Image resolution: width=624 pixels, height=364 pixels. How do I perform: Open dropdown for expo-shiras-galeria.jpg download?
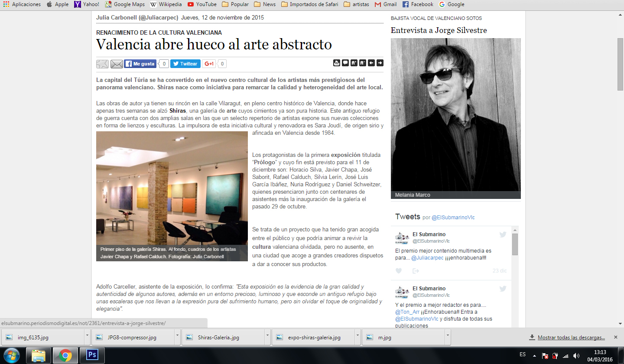357,337
